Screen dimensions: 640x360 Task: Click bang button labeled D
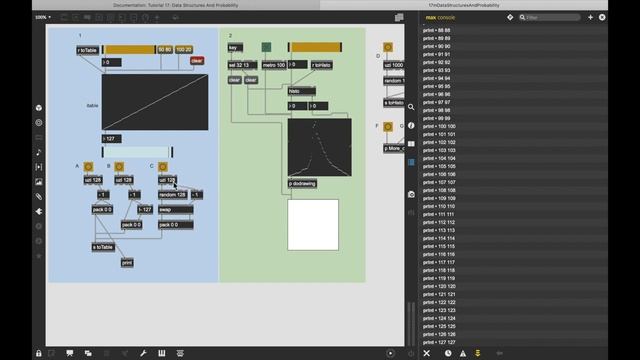pos(388,47)
